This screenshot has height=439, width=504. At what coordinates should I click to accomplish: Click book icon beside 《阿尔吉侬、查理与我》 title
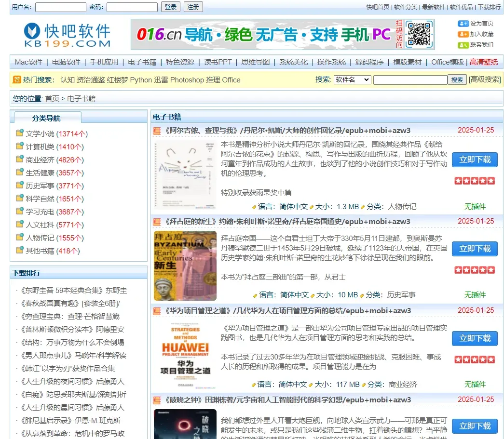[157, 131]
